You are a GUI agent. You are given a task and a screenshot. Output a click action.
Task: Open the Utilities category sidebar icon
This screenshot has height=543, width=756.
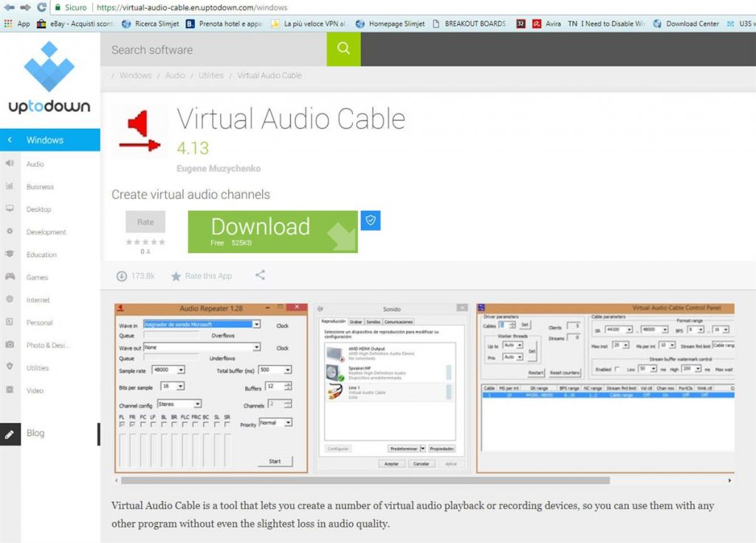point(10,366)
